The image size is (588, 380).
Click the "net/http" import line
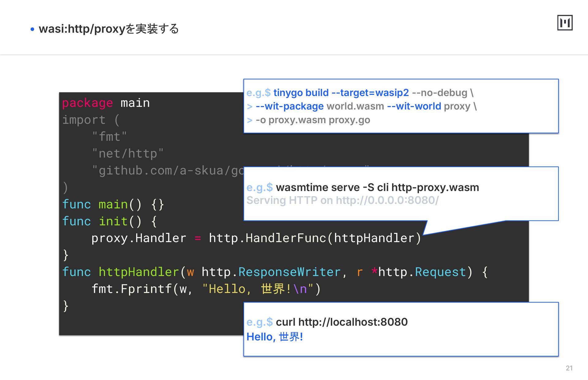(128, 154)
